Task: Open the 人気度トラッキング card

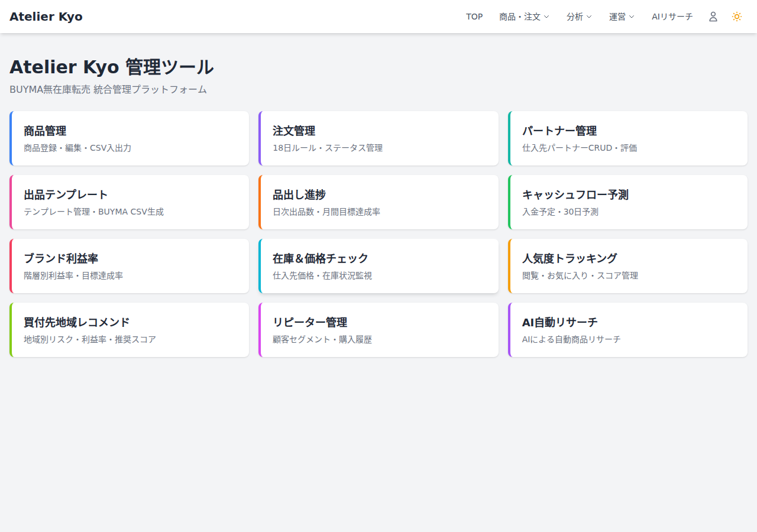Action: (627, 266)
